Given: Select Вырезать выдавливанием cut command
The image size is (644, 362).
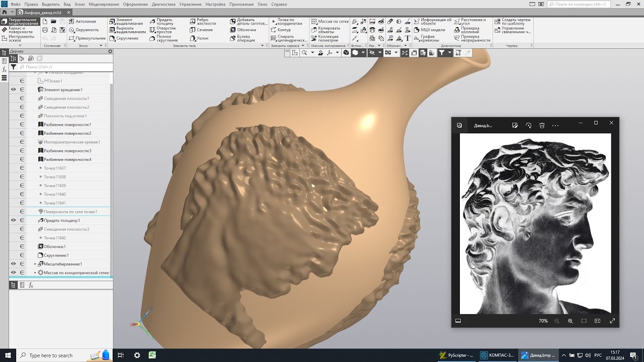Looking at the screenshot, I should (128, 30).
